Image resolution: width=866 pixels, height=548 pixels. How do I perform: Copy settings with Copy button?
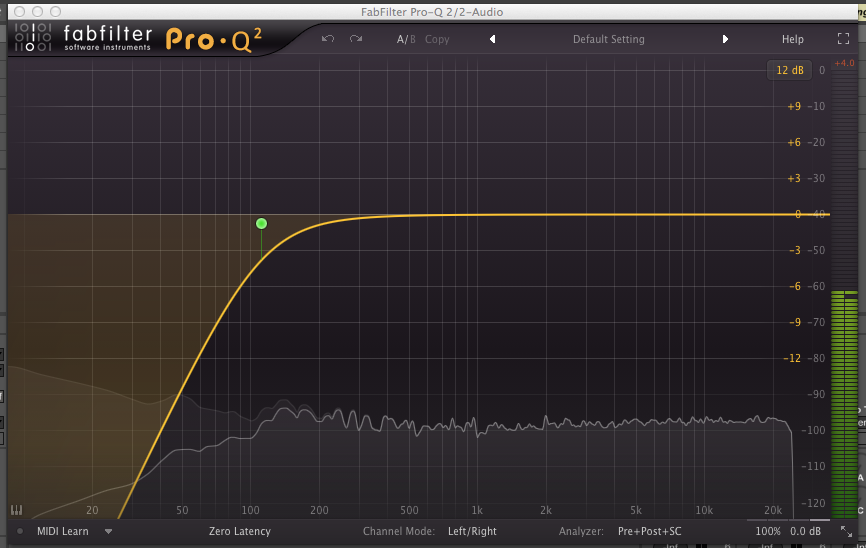point(437,39)
